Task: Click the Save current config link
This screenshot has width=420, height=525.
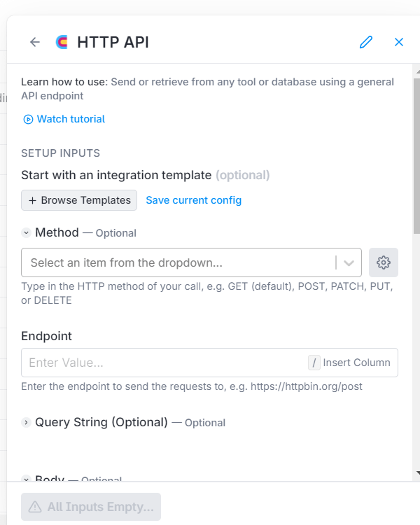Action: coord(193,200)
